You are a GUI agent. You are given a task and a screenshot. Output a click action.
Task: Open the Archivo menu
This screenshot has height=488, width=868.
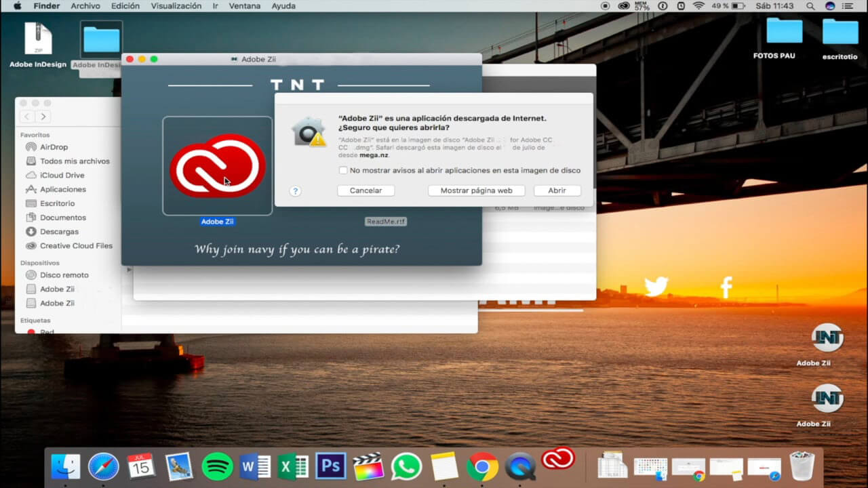click(x=85, y=6)
